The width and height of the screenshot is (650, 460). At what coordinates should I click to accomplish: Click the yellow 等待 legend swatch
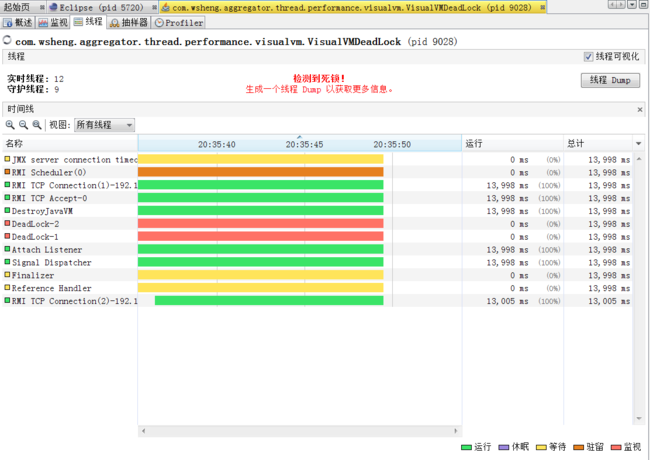(x=541, y=447)
